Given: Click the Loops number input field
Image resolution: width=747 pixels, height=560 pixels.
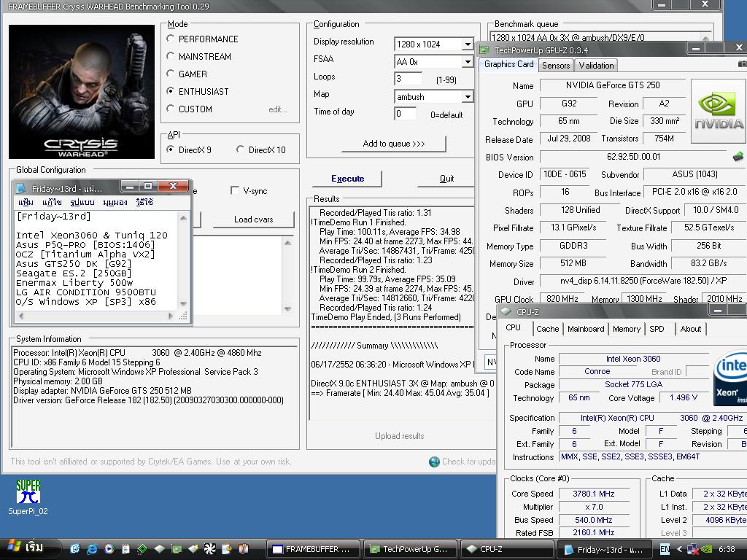Looking at the screenshot, I should [x=408, y=79].
